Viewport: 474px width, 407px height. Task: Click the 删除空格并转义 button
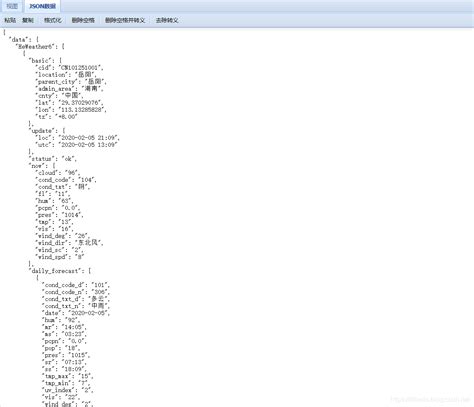[x=125, y=20]
